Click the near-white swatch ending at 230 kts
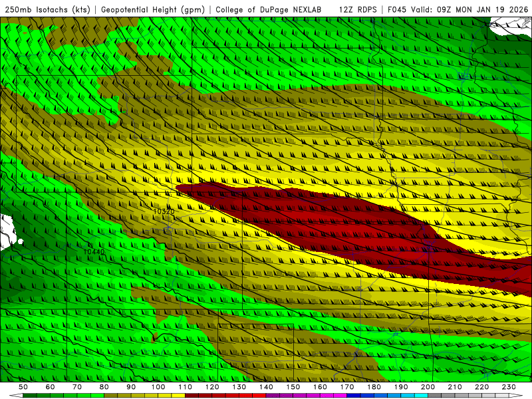 (x=502, y=396)
